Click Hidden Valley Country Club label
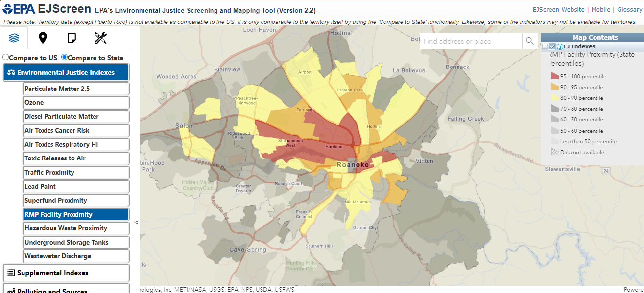The width and height of the screenshot is (644, 293). pyautogui.click(x=198, y=185)
